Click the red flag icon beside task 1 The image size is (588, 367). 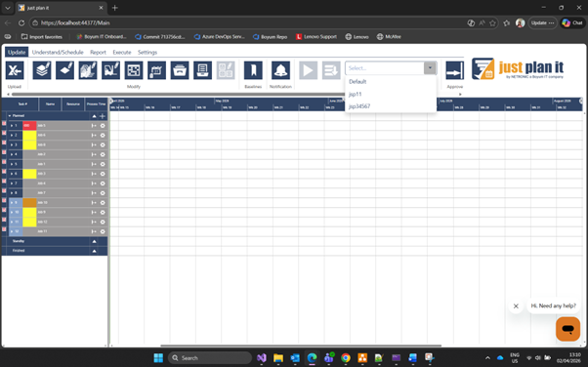click(4, 124)
